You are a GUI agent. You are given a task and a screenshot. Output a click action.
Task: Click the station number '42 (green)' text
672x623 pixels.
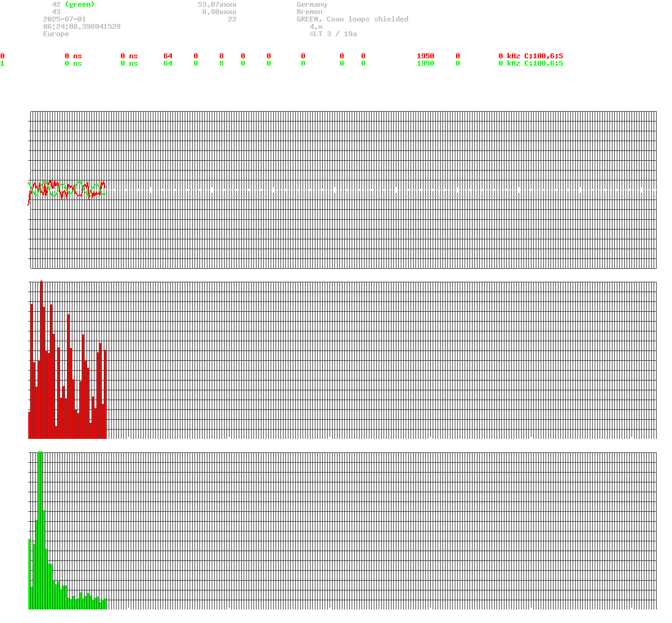click(x=73, y=4)
